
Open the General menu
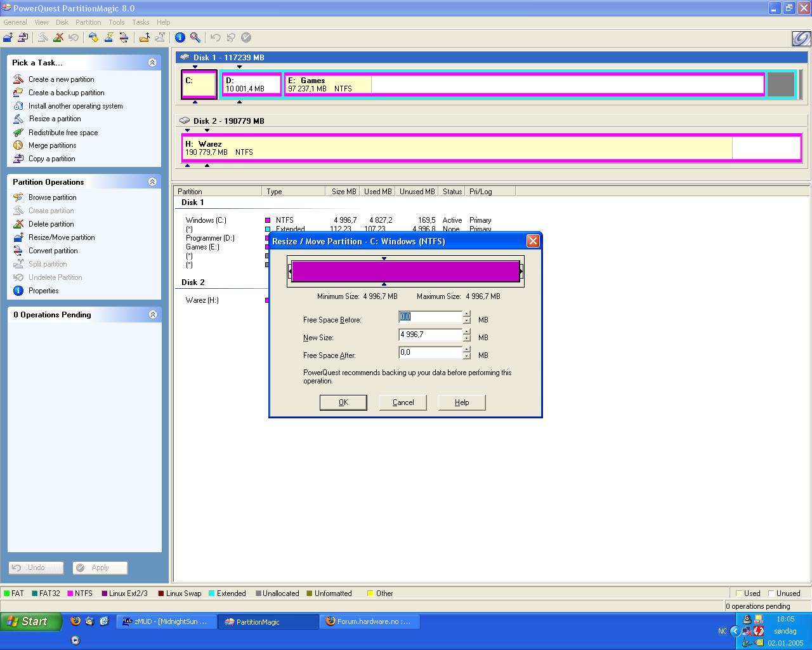(15, 22)
